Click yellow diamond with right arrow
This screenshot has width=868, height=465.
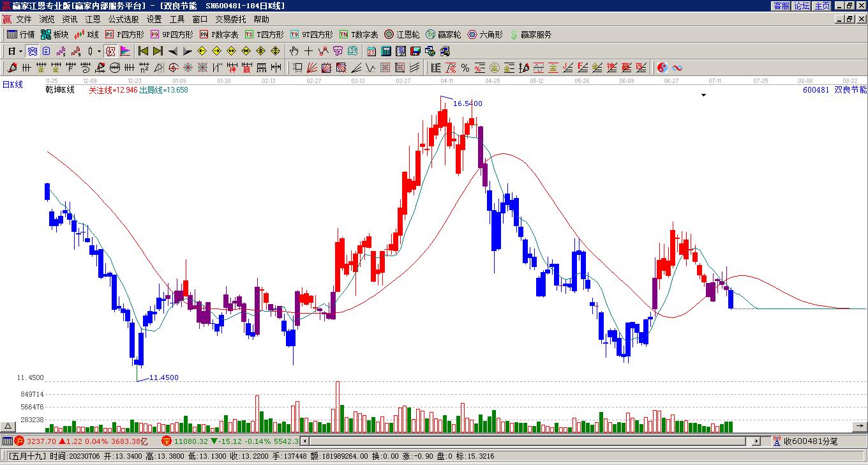(x=216, y=51)
